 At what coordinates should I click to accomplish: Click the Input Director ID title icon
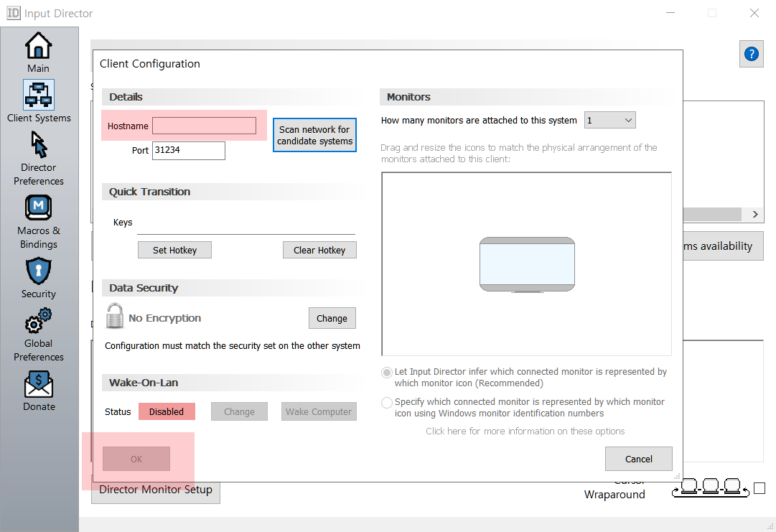pos(14,13)
